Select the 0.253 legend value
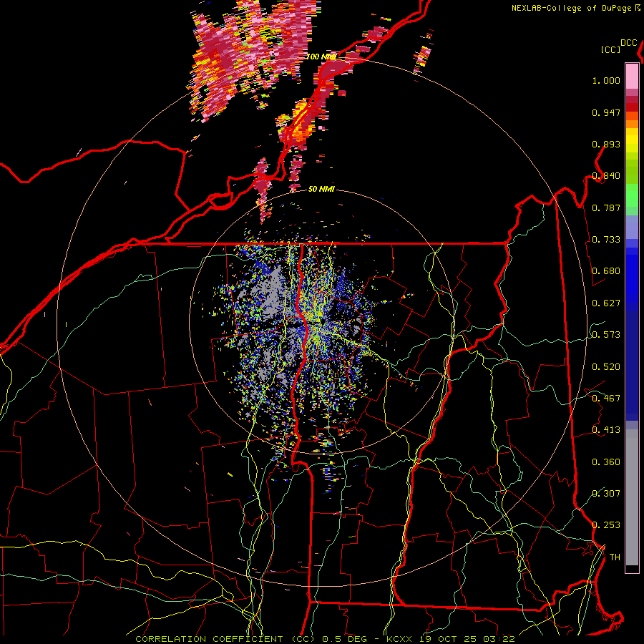The height and width of the screenshot is (644, 644). pos(606,525)
